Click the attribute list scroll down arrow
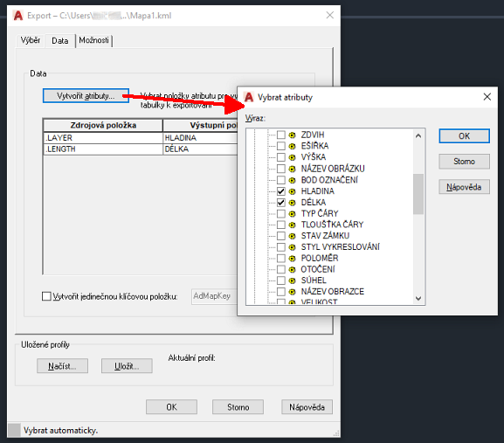The image size is (504, 443). 418,298
